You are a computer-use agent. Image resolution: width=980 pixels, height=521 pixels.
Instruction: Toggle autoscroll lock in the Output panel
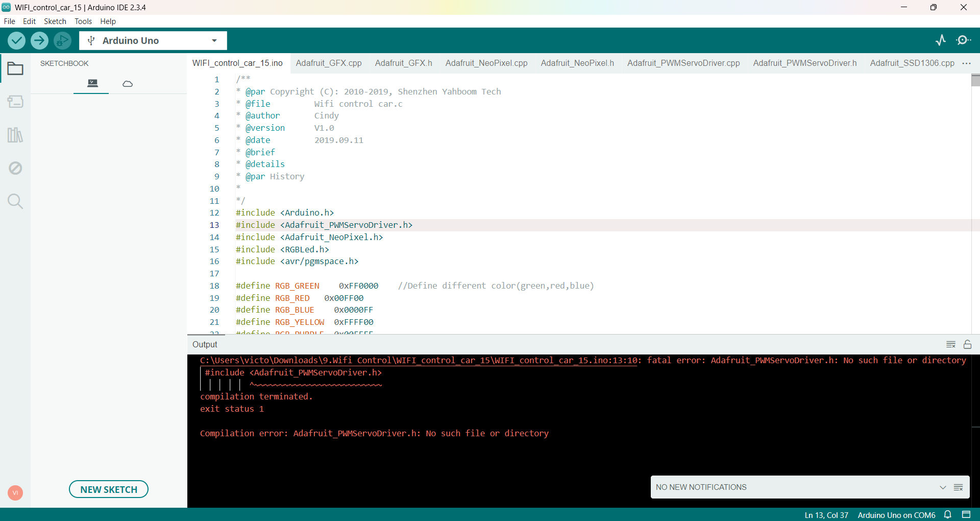point(968,344)
